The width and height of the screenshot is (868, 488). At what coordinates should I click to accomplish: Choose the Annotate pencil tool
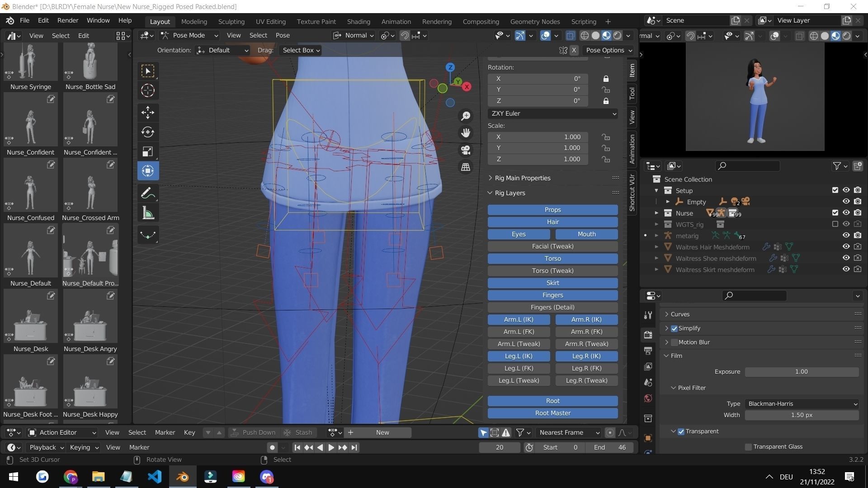[148, 193]
